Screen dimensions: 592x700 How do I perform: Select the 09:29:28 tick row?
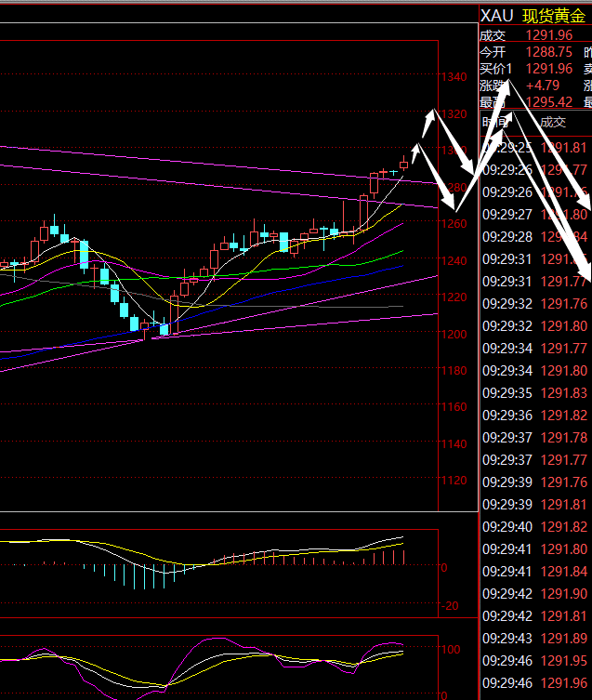tap(535, 237)
